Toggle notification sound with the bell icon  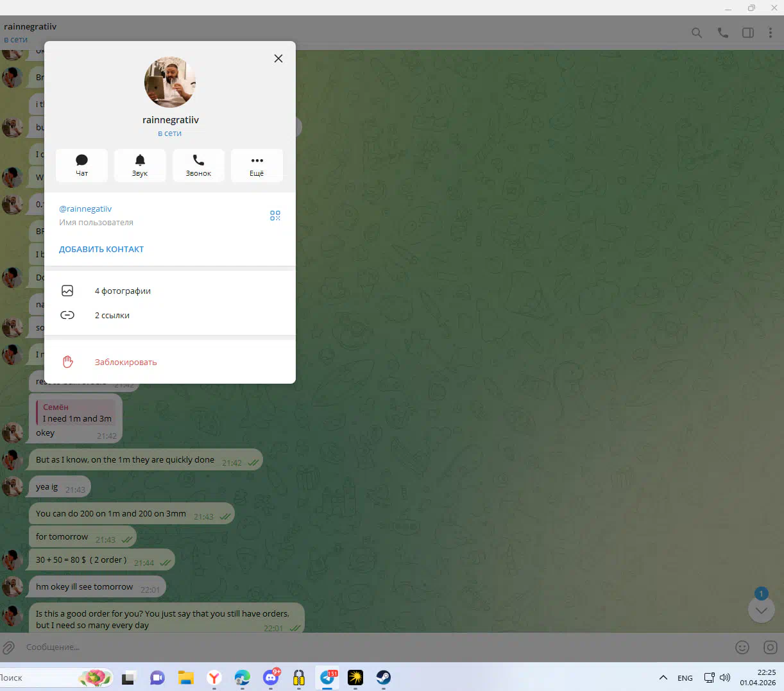click(x=140, y=166)
